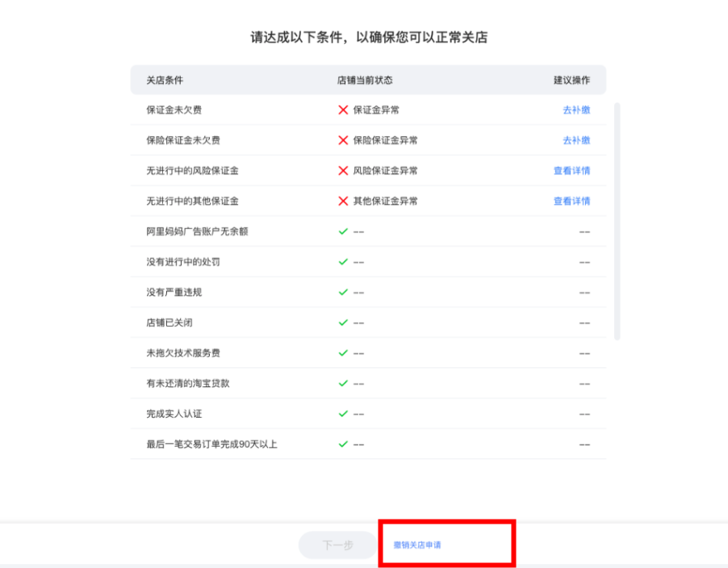
Task: Open 查看详情 for 其他保证金异常 row
Action: 571,201
